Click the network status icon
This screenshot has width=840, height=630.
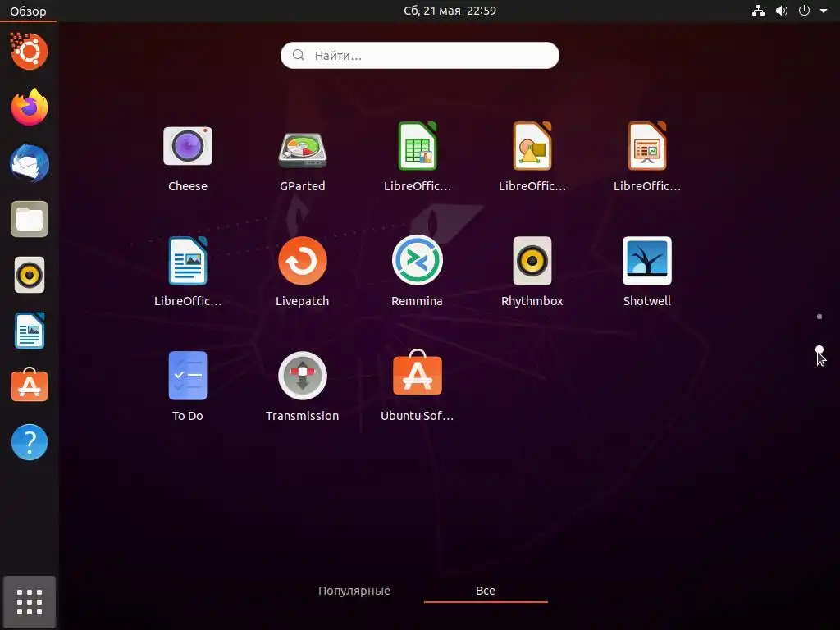coord(758,11)
